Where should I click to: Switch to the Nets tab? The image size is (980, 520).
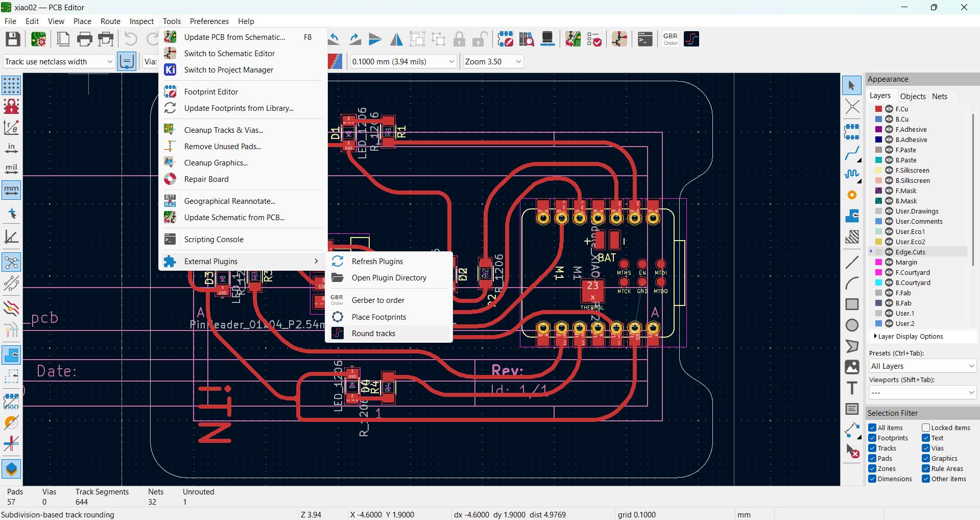pyautogui.click(x=939, y=96)
